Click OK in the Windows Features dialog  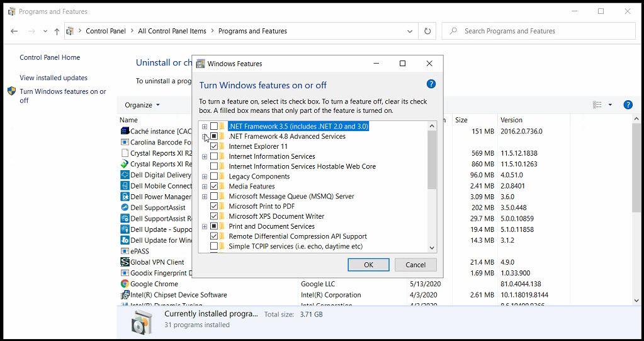click(368, 265)
